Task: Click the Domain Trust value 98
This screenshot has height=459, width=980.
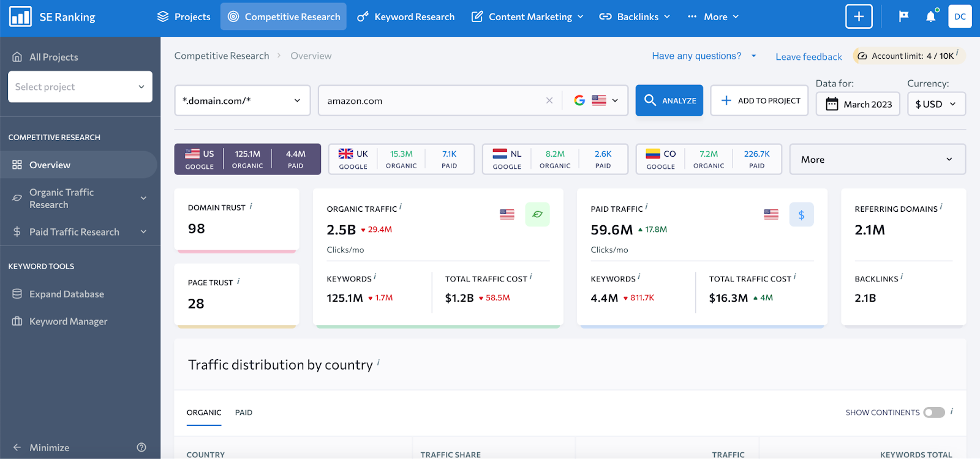Action: point(197,229)
